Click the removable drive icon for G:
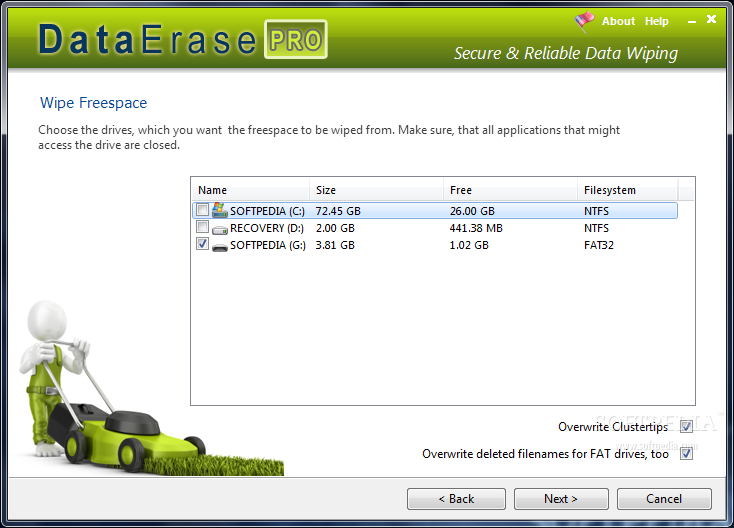This screenshot has height=528, width=734. click(x=220, y=247)
